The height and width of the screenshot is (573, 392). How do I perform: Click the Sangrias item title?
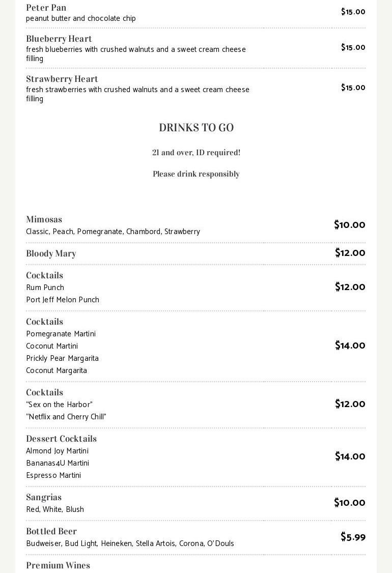[x=44, y=497]
